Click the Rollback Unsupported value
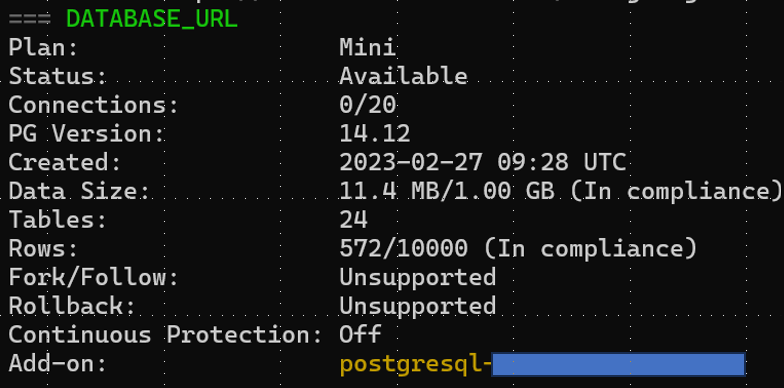The width and height of the screenshot is (784, 388). (x=418, y=306)
